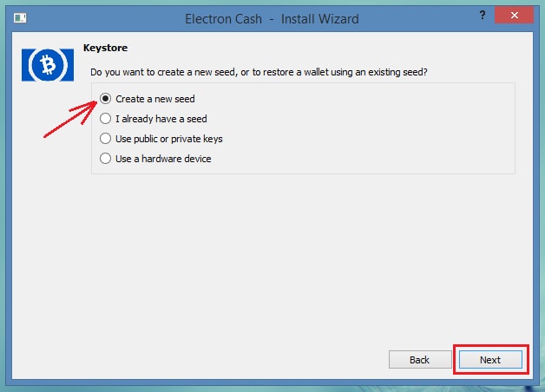Click the Keystore heading text
The image size is (545, 392).
(x=105, y=48)
